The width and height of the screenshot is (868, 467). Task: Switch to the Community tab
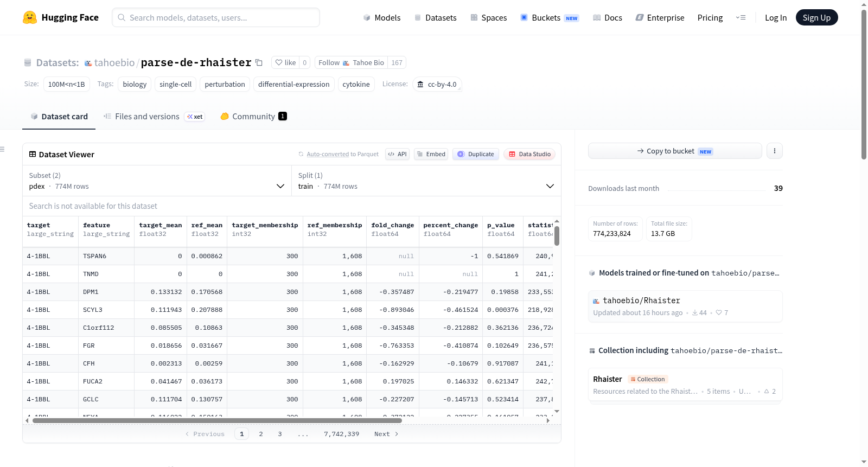coord(253,117)
